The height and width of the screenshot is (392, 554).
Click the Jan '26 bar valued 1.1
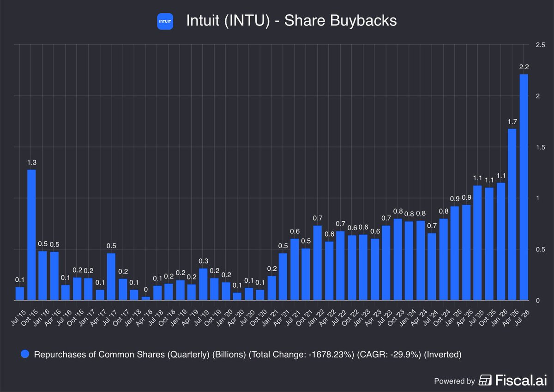coord(501,242)
